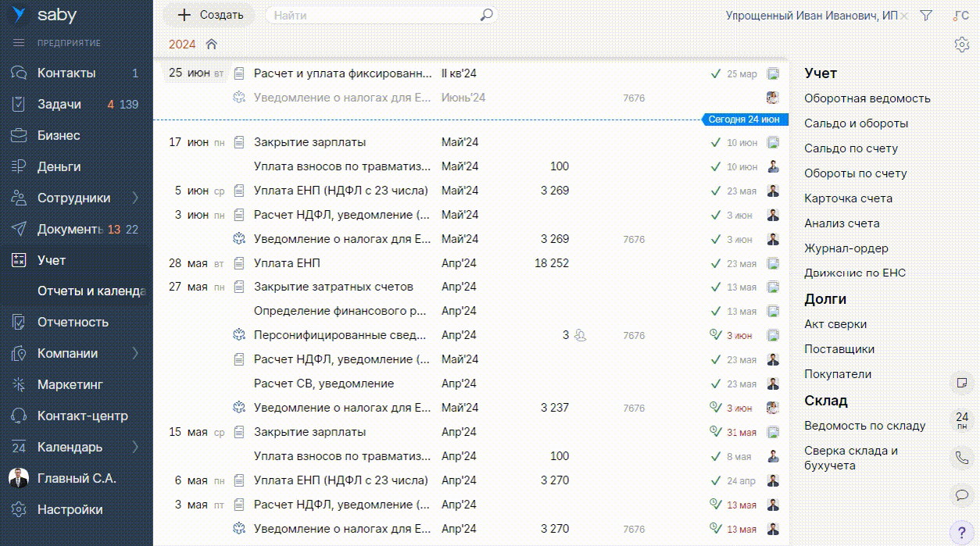Expand the Сотрудники submenu chevron
The width and height of the screenshot is (980, 546).
(x=135, y=198)
